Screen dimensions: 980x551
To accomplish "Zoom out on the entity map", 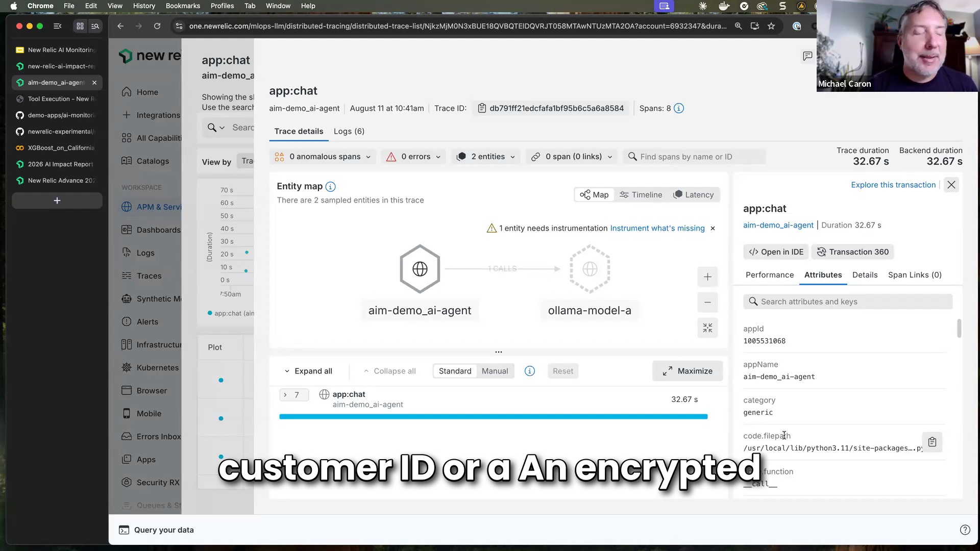I will (707, 303).
